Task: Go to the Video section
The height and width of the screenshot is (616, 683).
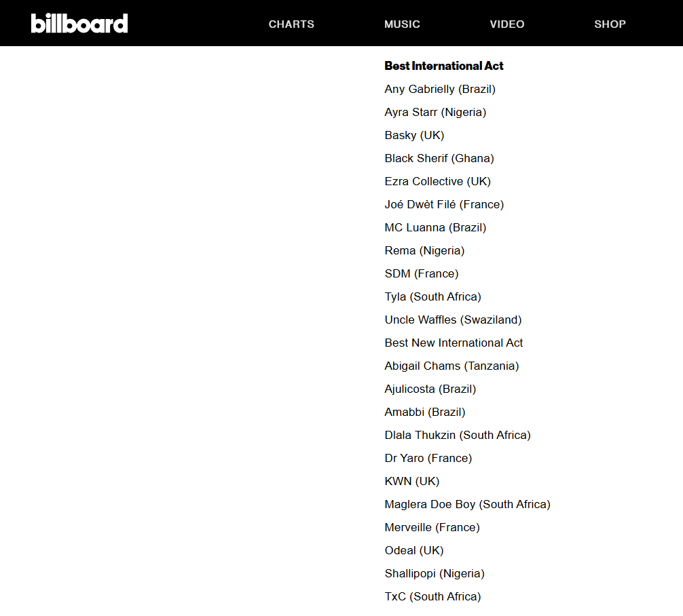Action: [507, 24]
